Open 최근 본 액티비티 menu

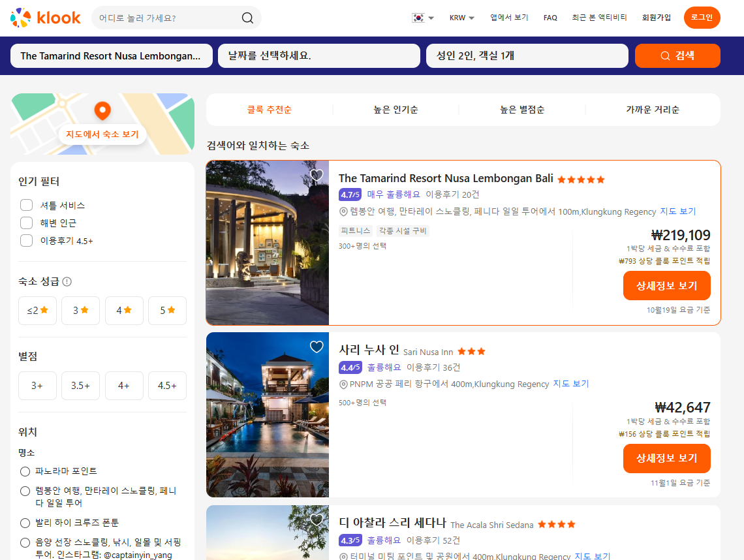pos(599,18)
